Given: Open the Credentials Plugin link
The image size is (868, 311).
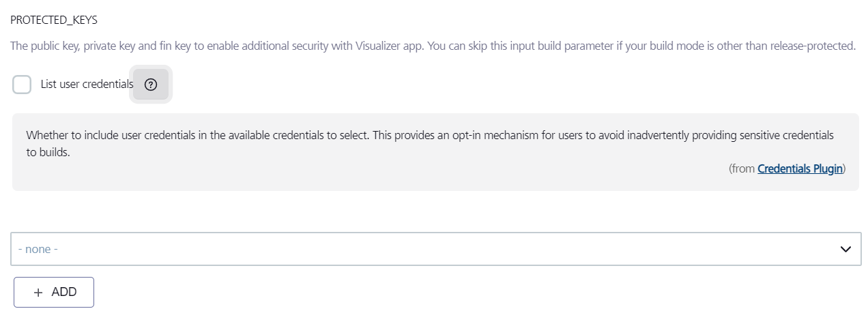Looking at the screenshot, I should [x=800, y=168].
